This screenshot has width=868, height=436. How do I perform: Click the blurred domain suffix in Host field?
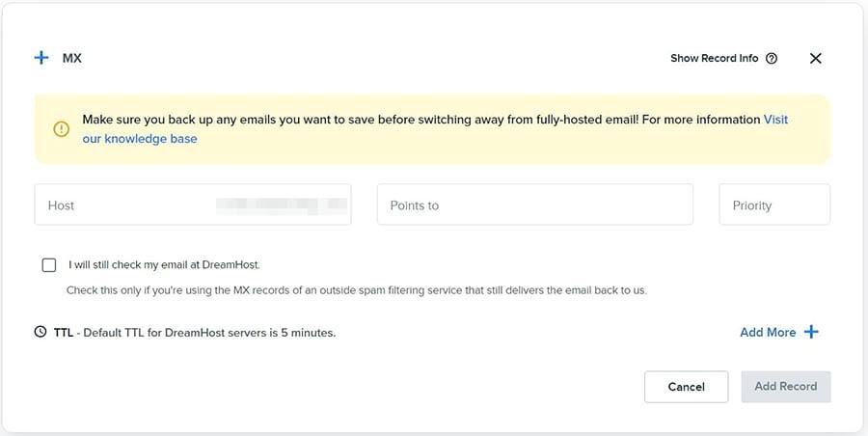280,204
